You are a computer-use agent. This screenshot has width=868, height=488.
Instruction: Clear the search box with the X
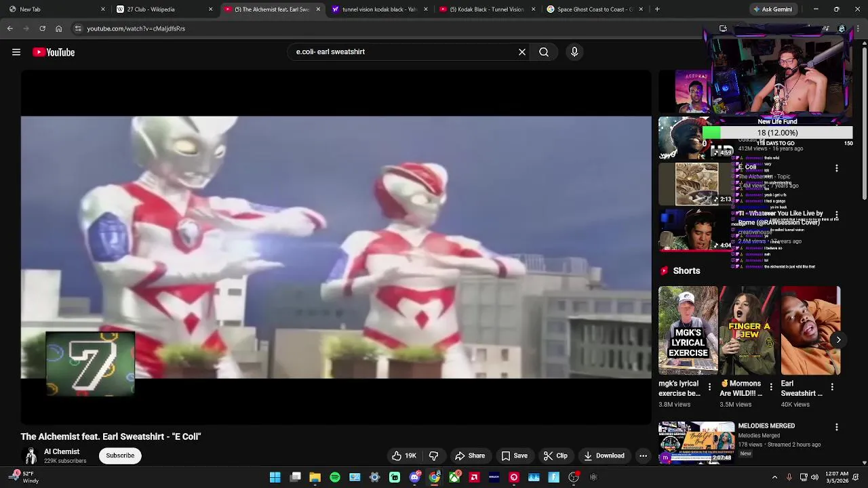click(522, 52)
